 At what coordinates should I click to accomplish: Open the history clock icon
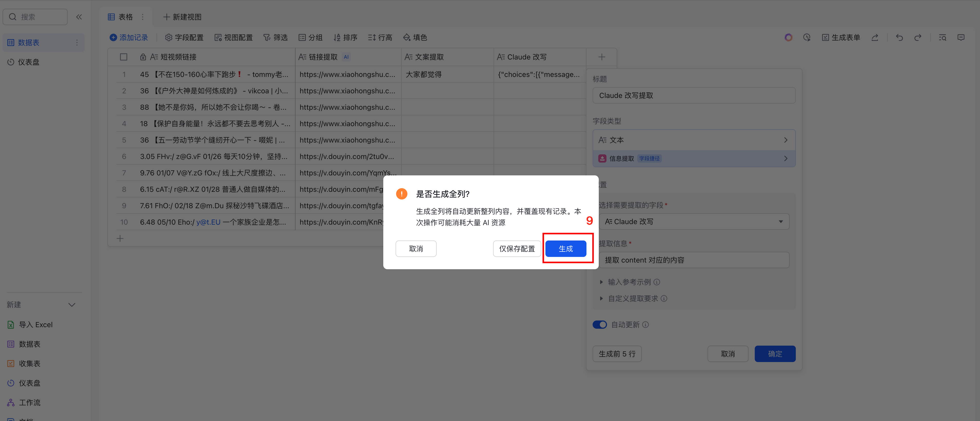coord(807,37)
